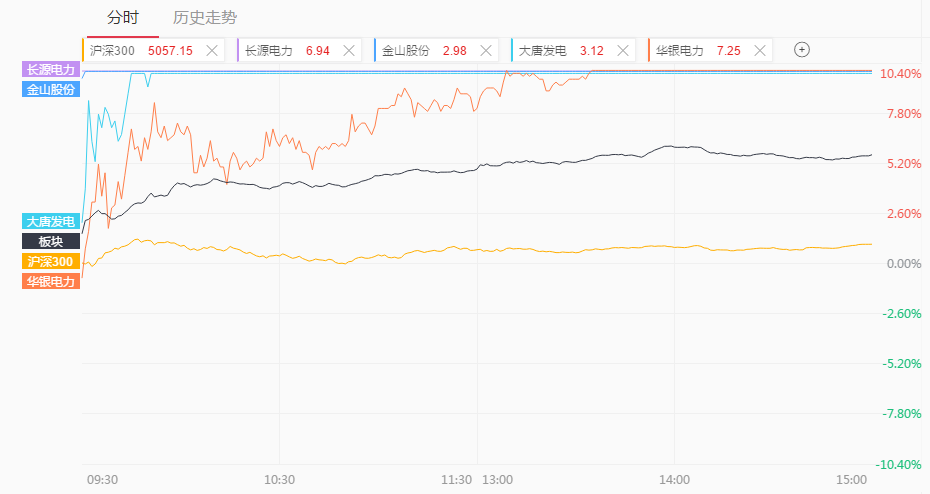Remove 华银电力 from the comparison
The image size is (930, 494).
tap(760, 50)
